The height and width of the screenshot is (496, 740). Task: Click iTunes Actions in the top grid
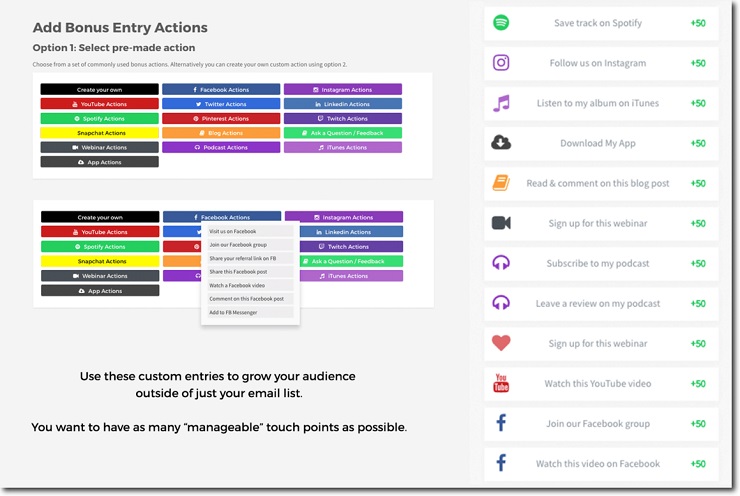coord(343,147)
